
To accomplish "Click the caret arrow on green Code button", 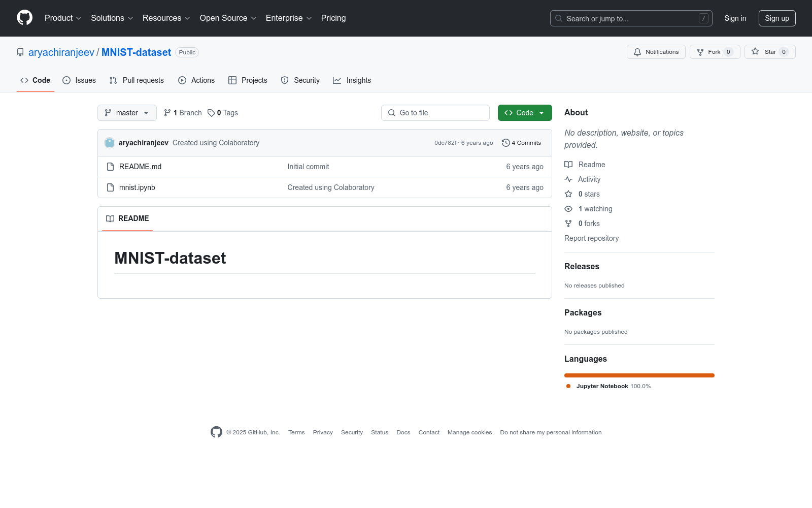I will 542,113.
